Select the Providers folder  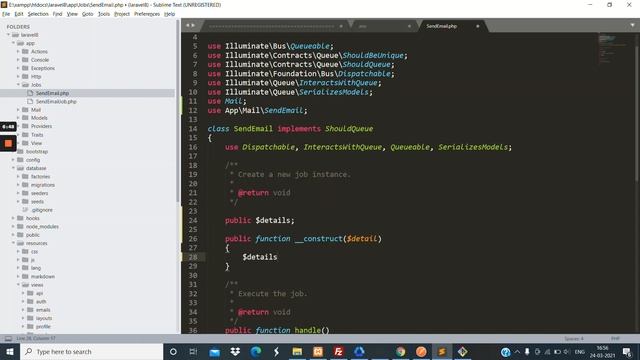41,126
